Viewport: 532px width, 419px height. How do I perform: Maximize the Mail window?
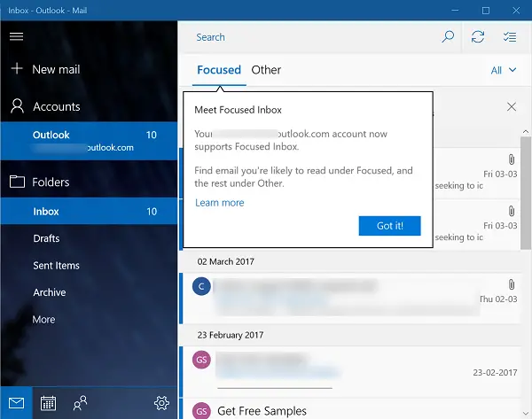click(486, 11)
